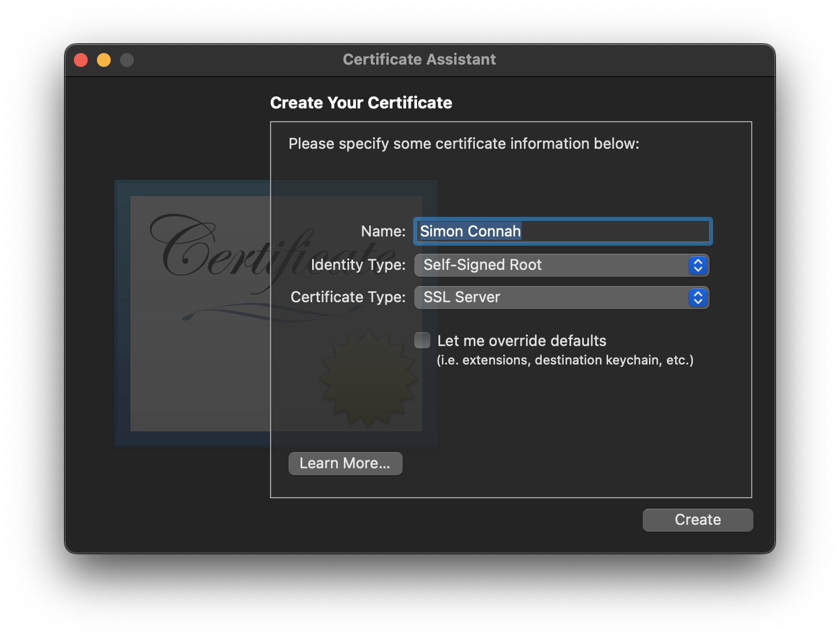Open the Certificate Type dropdown
Screen dimensions: 840x639
561,298
